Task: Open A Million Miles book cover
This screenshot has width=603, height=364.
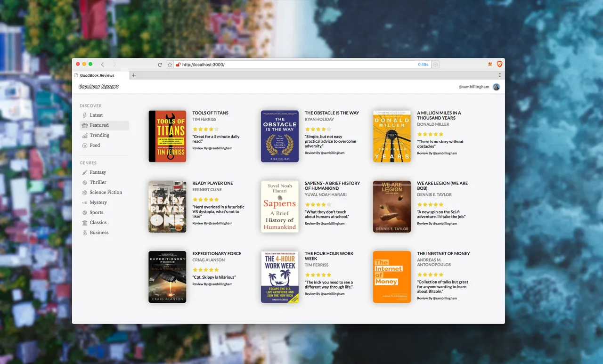Action: pos(392,137)
